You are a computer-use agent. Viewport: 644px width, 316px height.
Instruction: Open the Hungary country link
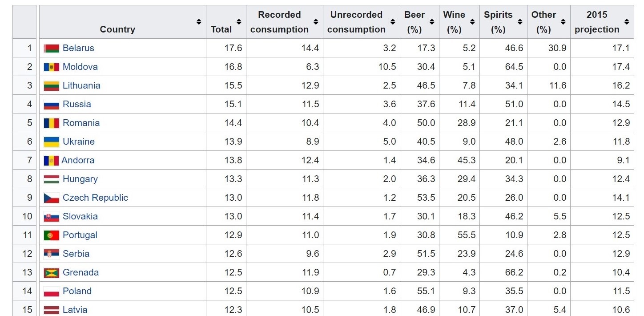(80, 179)
